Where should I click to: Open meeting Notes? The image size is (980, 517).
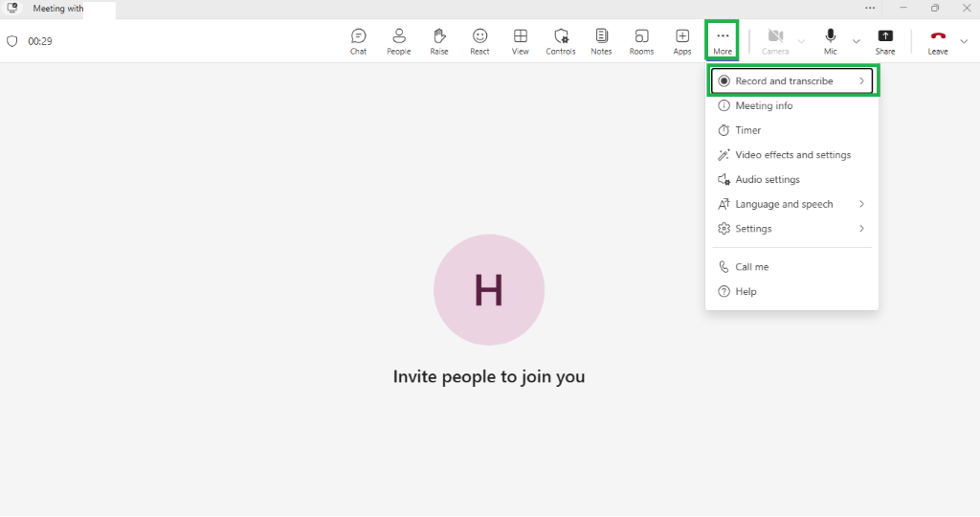(x=601, y=42)
